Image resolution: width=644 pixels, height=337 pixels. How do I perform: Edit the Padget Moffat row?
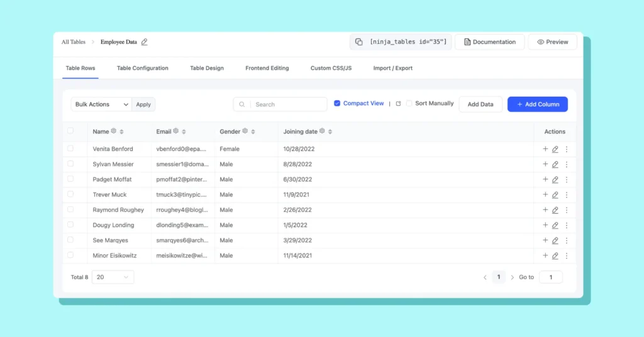555,180
